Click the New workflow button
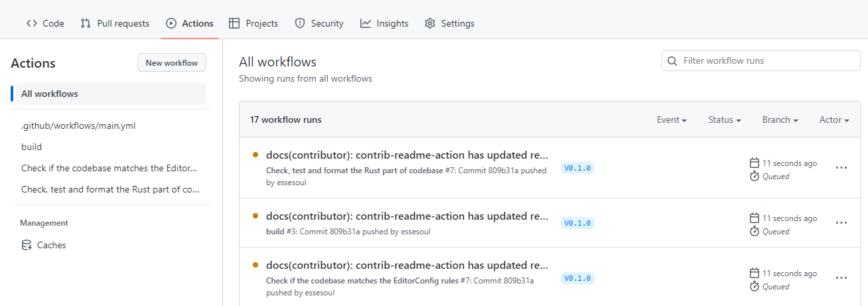The height and width of the screenshot is (306, 868). click(x=172, y=63)
